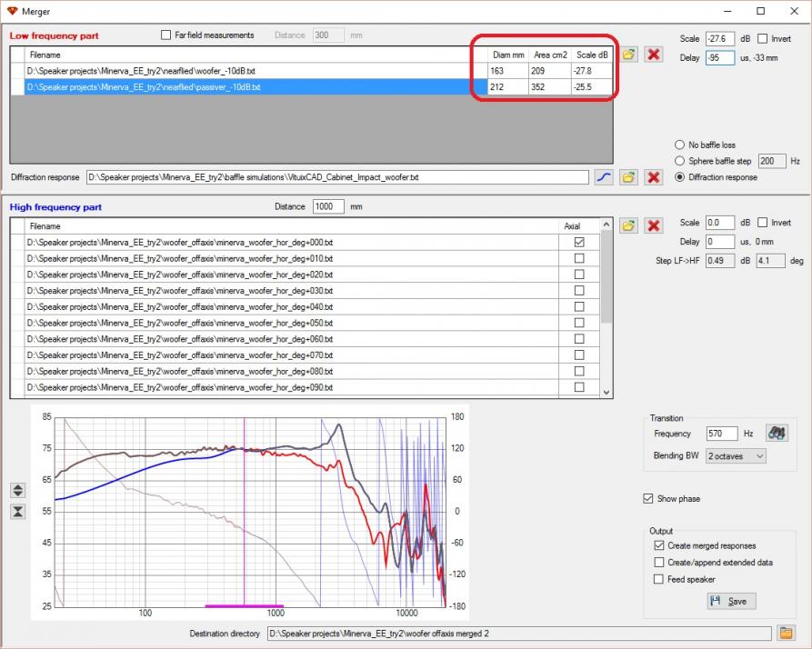Click low frequency Scale field -27.6
This screenshot has height=649, width=812.
tap(720, 39)
